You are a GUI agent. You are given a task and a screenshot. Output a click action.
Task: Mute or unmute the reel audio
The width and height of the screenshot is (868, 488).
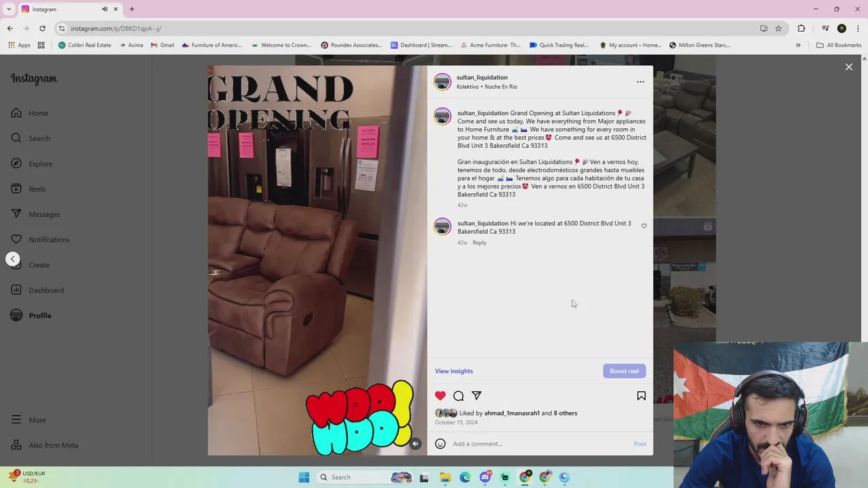416,444
